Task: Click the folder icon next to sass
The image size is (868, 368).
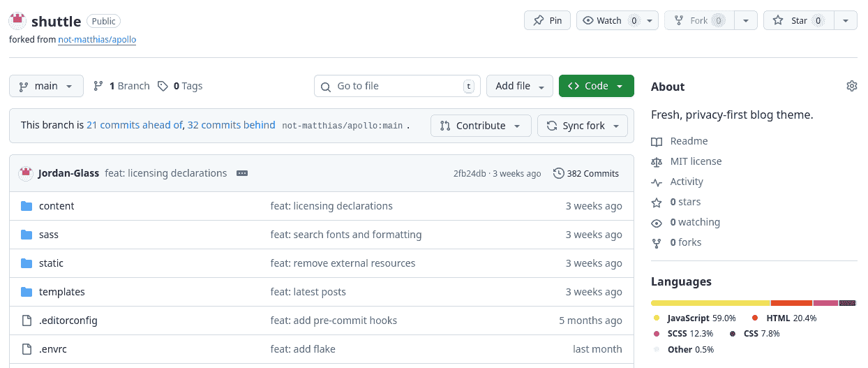Action: pyautogui.click(x=27, y=235)
